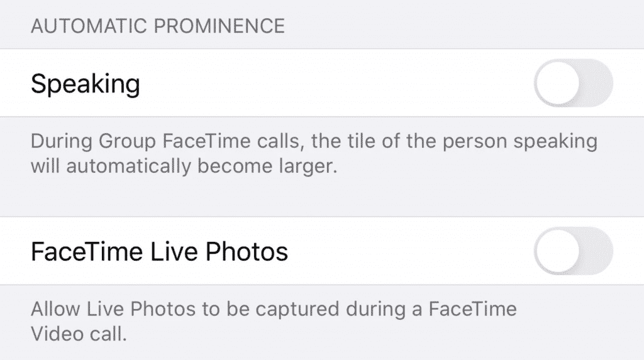Click the Speaking row label
644x360 pixels.
[86, 84]
